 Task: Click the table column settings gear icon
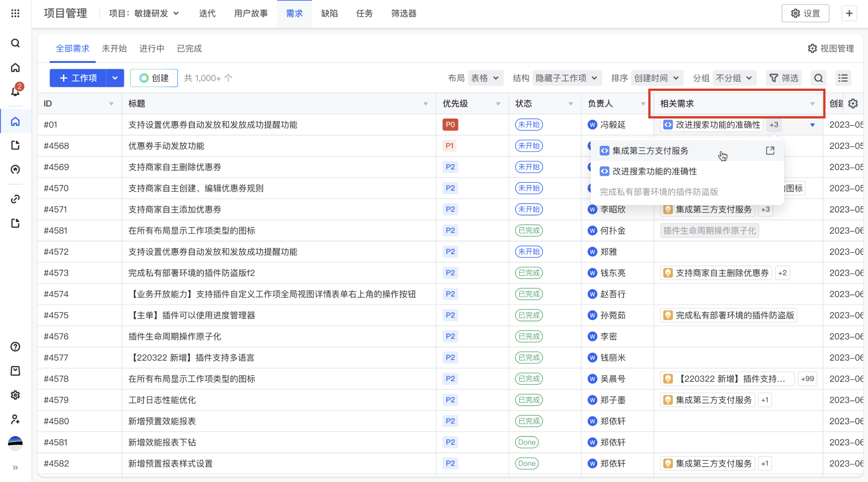coord(853,104)
